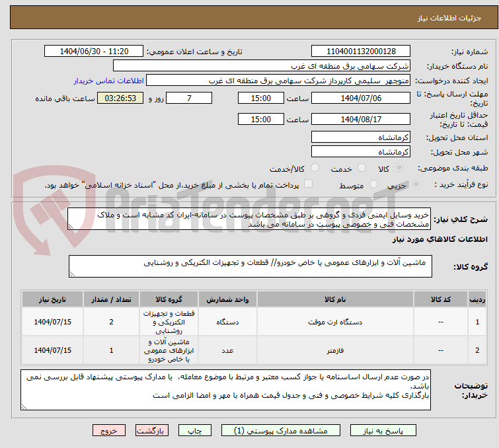Click the countdown timer 03:26:53
The width and height of the screenshot is (499, 448).
(120, 98)
